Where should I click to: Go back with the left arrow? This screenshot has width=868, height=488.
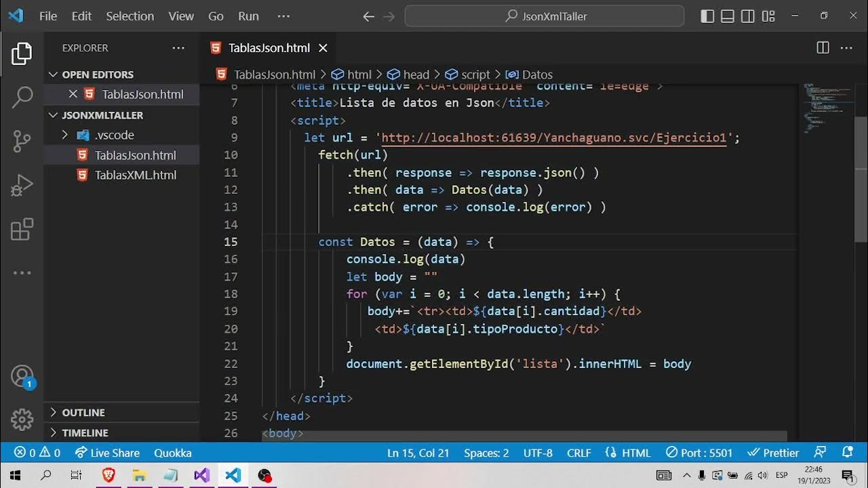[x=368, y=16]
